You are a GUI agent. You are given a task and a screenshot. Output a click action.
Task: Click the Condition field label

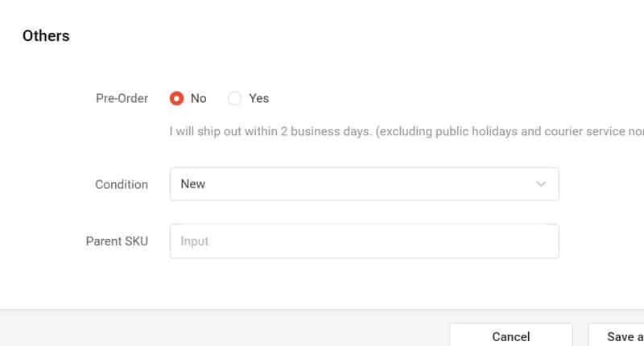point(122,184)
